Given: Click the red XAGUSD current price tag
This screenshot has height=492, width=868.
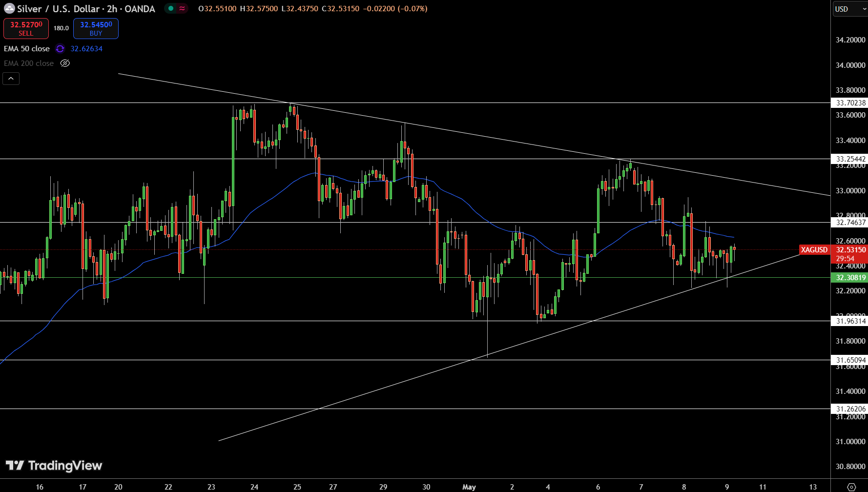Looking at the screenshot, I should point(814,250).
